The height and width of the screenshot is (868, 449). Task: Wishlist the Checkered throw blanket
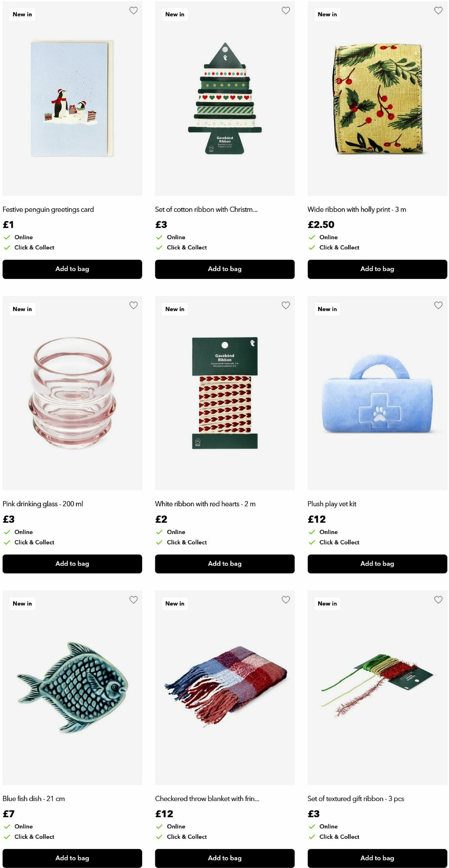pos(286,600)
